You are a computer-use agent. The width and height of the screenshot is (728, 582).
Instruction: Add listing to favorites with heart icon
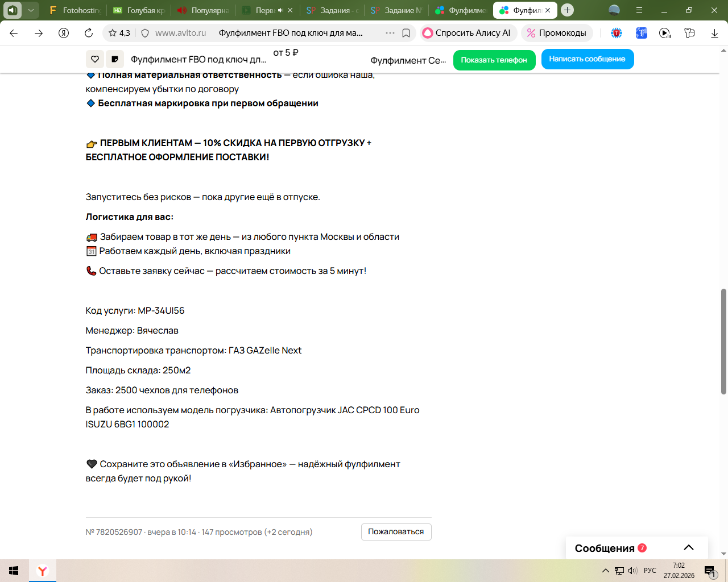point(95,59)
